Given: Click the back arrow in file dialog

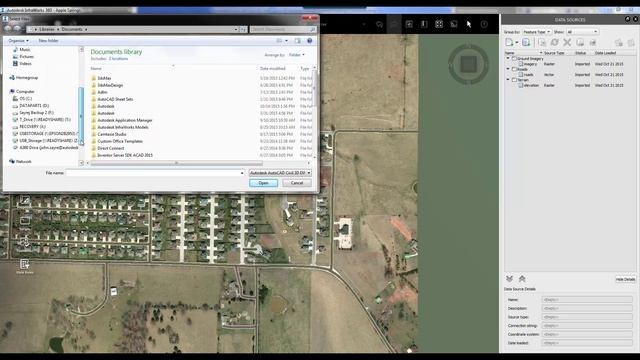Looking at the screenshot, I should point(8,29).
